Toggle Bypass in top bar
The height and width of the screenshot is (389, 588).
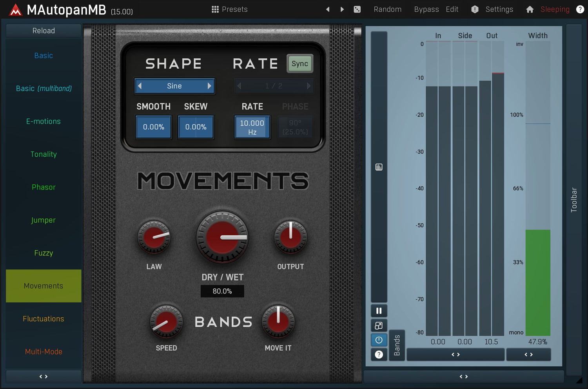426,9
